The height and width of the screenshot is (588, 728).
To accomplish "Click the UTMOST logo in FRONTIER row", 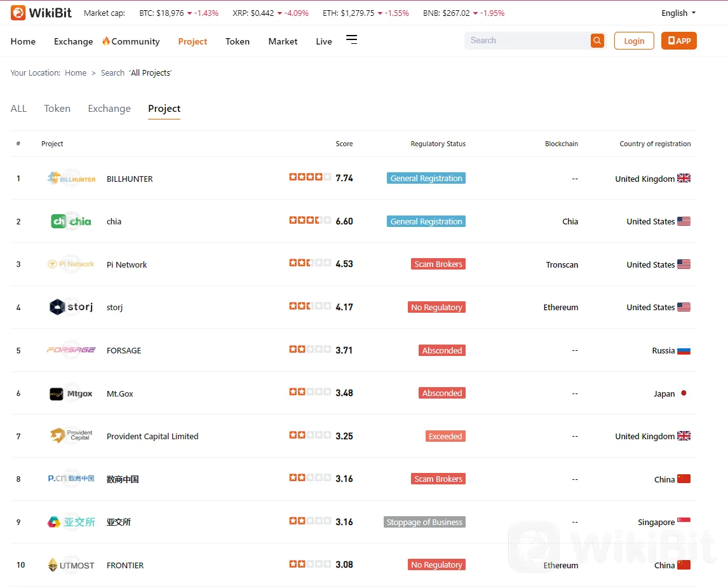I will click(71, 565).
